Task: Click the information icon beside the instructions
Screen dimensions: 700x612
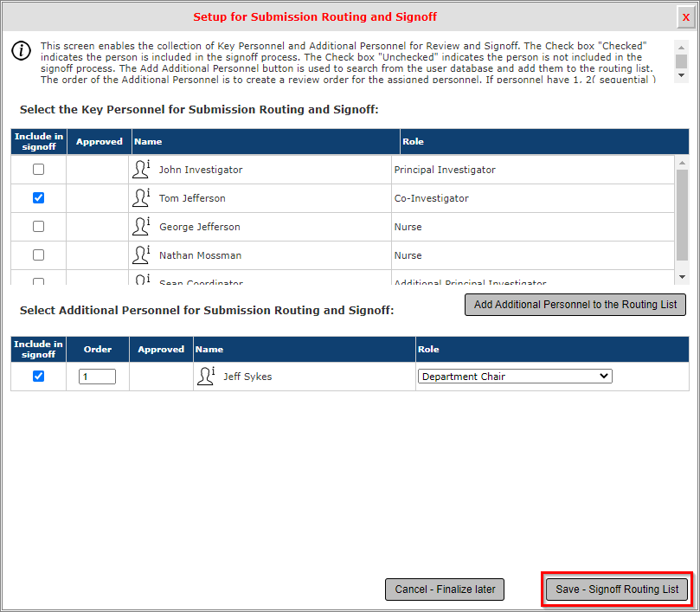Action: click(x=21, y=50)
